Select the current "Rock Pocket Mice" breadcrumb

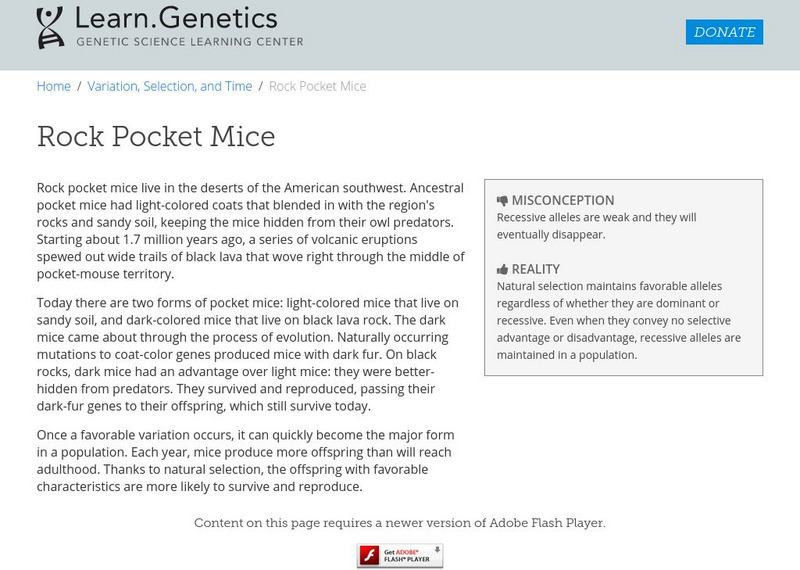[318, 86]
